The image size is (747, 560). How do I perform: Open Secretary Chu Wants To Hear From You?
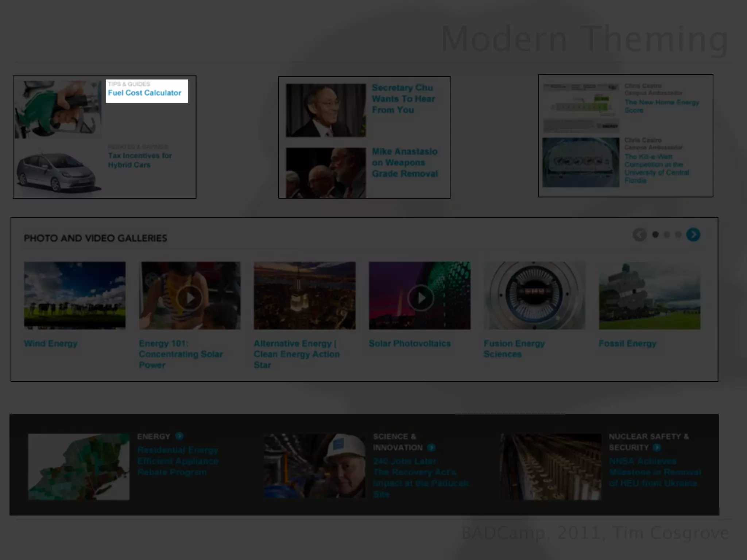click(403, 99)
